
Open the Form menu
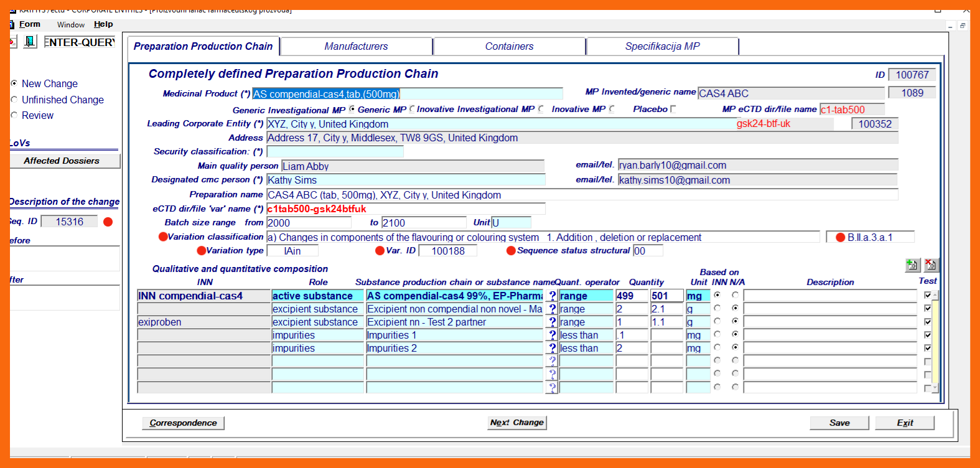[29, 24]
